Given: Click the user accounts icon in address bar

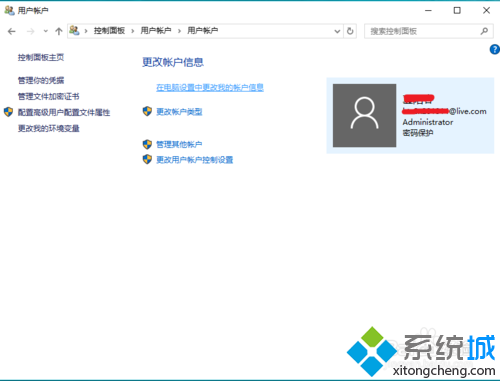Looking at the screenshot, I should (x=74, y=31).
